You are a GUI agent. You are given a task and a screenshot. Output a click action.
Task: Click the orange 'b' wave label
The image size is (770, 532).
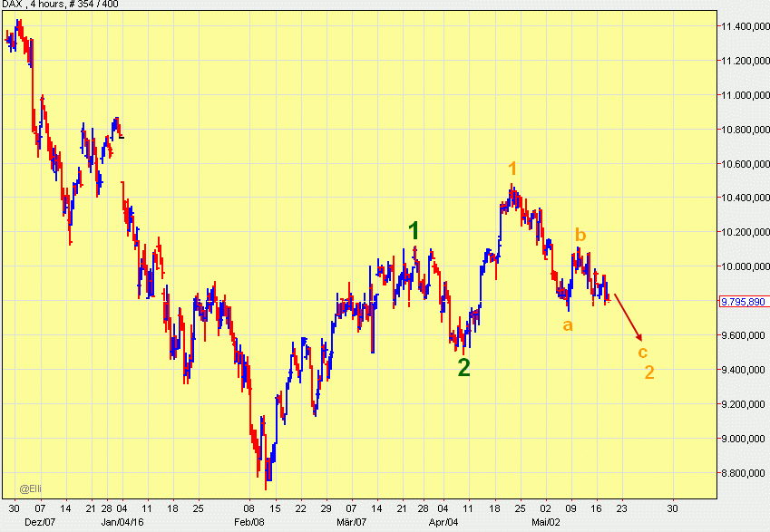click(580, 236)
